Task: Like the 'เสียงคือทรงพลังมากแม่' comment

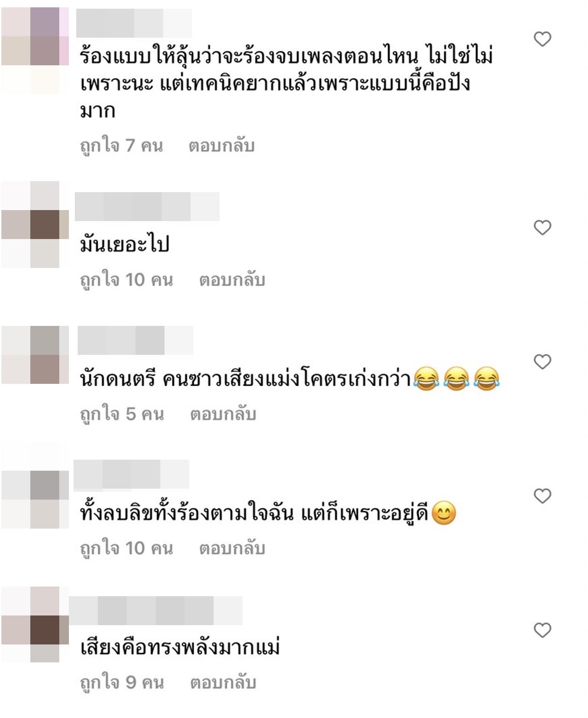Action: [543, 630]
